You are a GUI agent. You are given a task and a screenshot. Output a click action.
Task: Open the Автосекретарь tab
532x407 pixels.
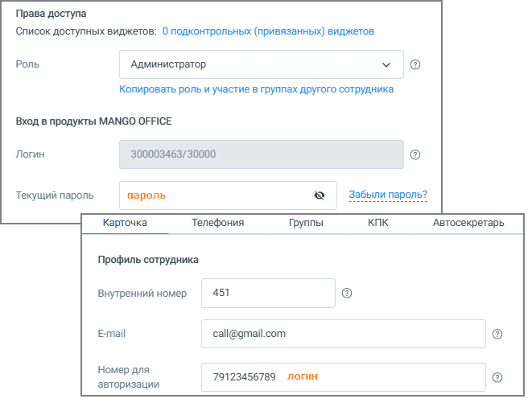point(468,223)
